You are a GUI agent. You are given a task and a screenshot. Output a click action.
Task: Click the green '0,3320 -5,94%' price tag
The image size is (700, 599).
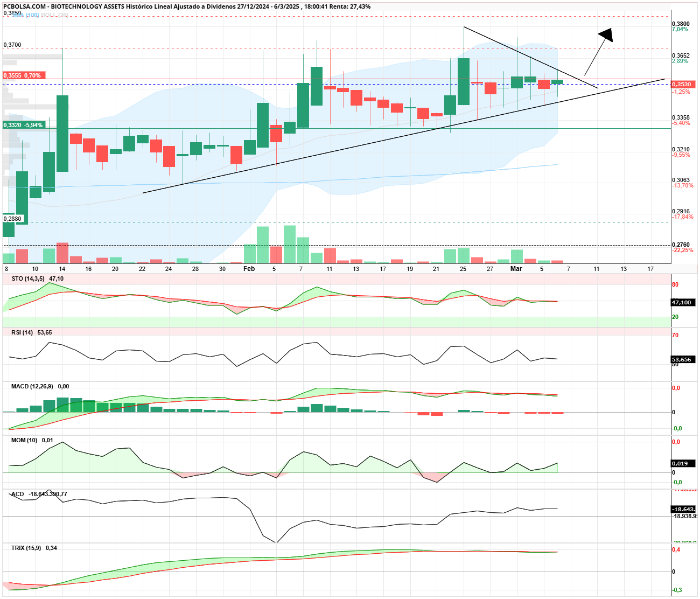(23, 125)
